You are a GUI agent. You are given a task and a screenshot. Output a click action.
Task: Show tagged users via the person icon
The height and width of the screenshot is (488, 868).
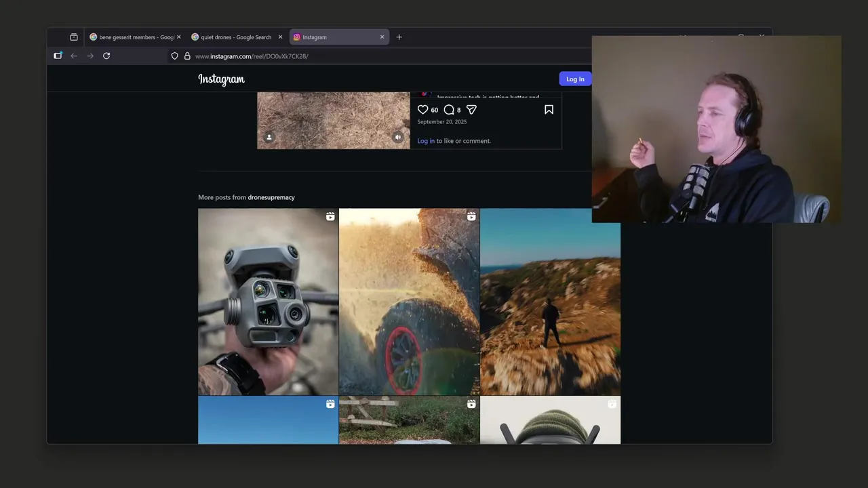pos(269,138)
